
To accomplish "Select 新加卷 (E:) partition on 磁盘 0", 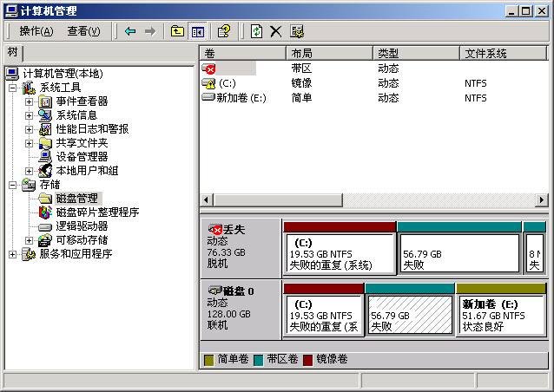I will point(500,316).
